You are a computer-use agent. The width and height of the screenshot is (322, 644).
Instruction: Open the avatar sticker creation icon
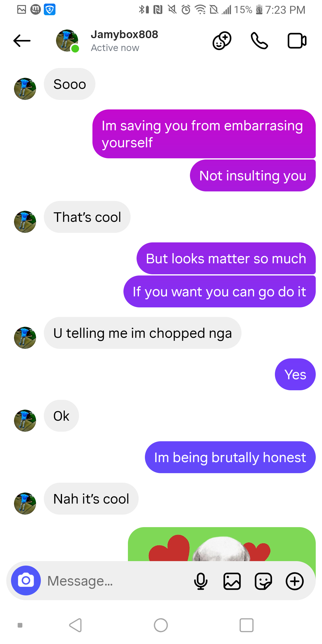(222, 41)
